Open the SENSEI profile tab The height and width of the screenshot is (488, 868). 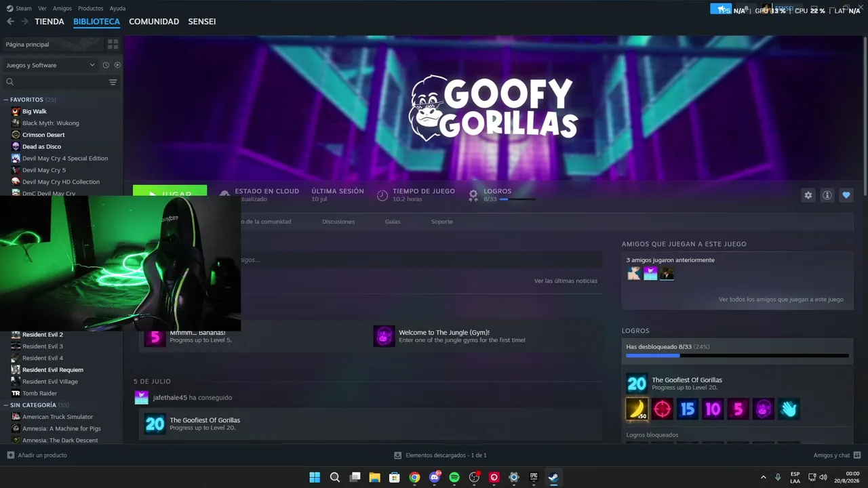tap(202, 22)
